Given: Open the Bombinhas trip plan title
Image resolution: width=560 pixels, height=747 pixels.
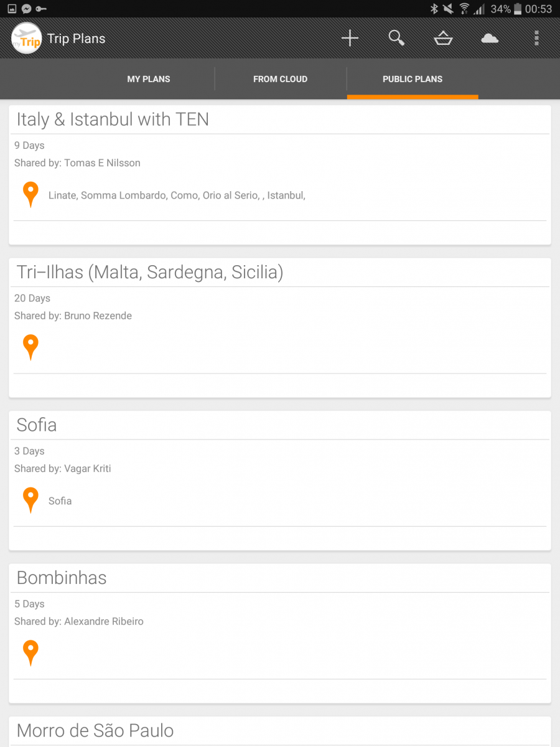Looking at the screenshot, I should click(x=62, y=578).
